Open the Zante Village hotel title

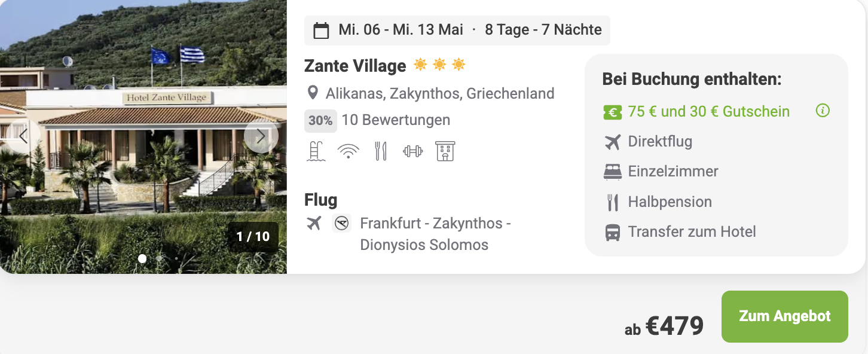355,65
